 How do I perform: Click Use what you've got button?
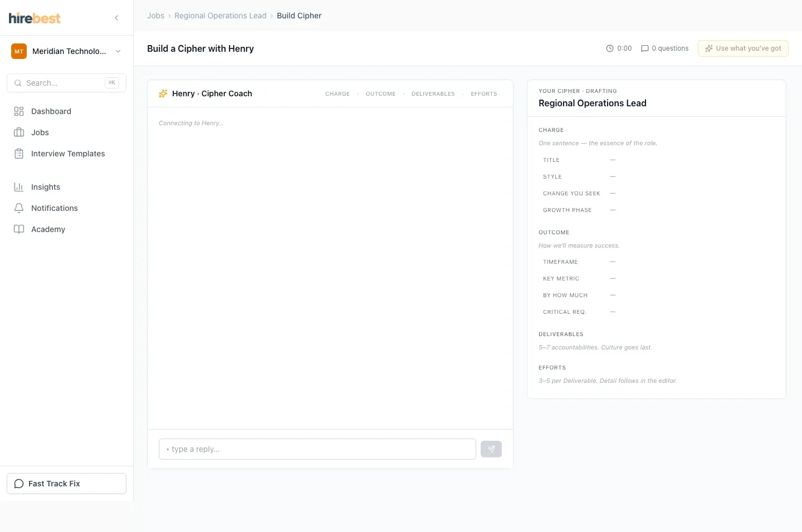(743, 48)
